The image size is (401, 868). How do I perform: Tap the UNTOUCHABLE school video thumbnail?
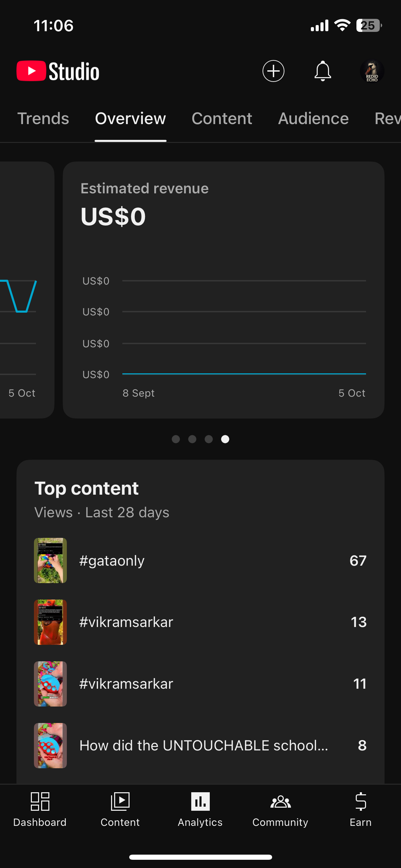(x=50, y=746)
